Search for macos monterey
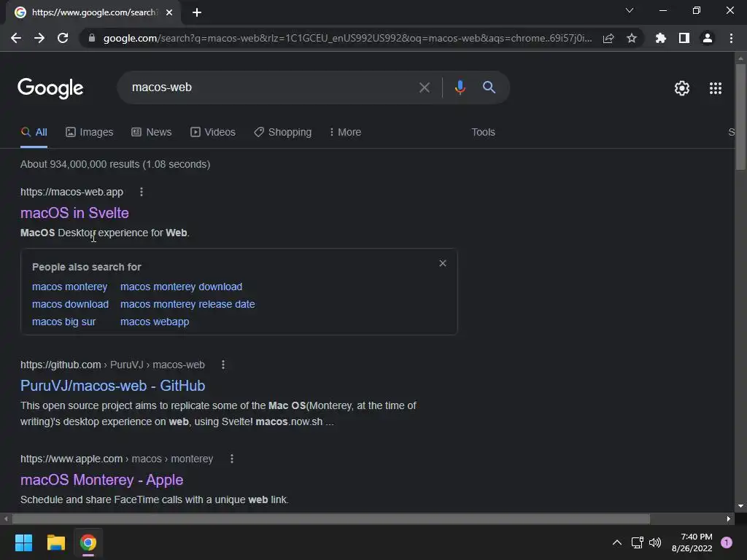Viewport: 747px width, 560px height. tap(69, 287)
